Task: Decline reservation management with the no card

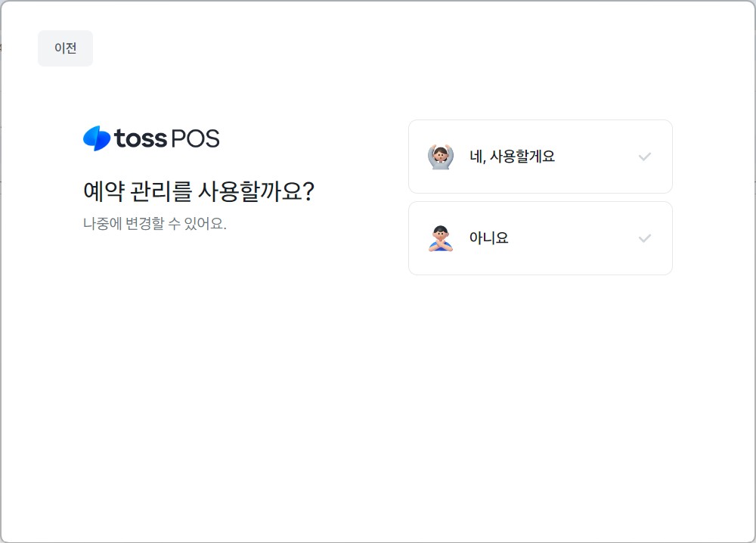Action: 540,238
